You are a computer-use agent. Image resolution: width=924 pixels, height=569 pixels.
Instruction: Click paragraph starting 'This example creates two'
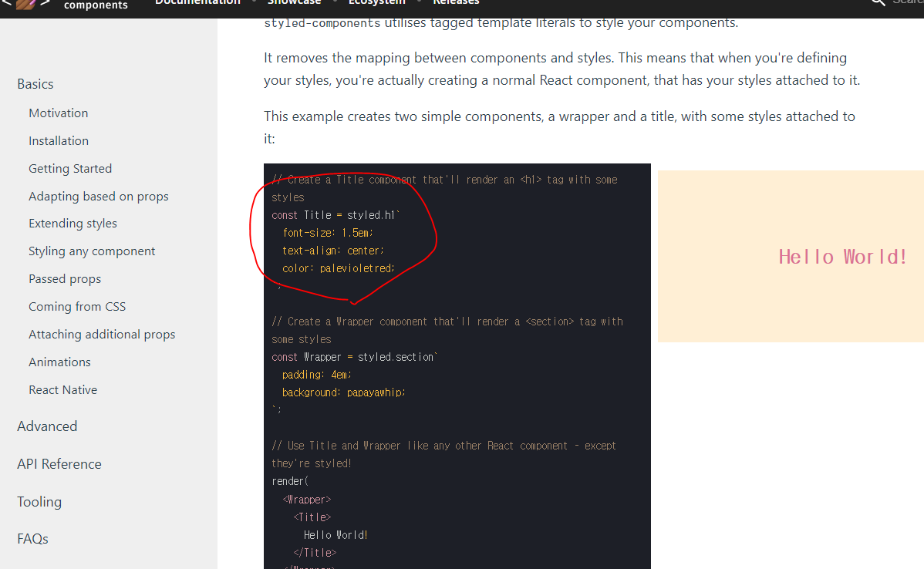pyautogui.click(x=559, y=127)
